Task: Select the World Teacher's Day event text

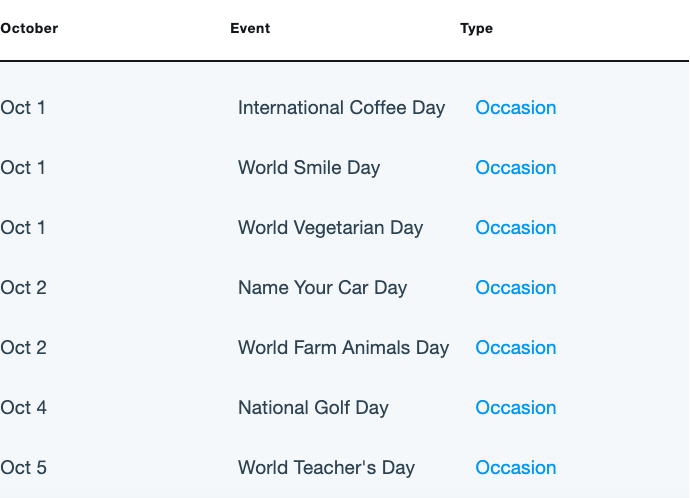Action: [326, 468]
